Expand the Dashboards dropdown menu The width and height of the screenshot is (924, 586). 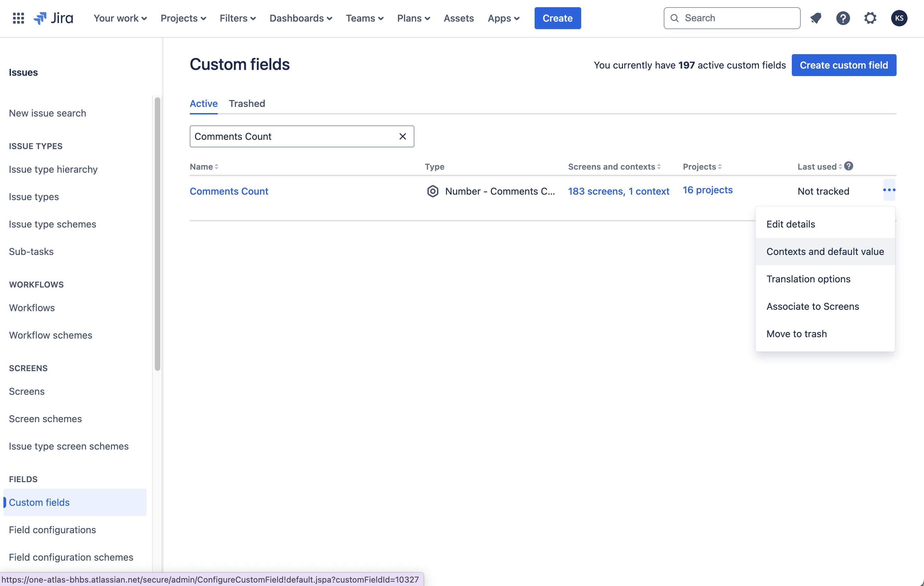300,18
